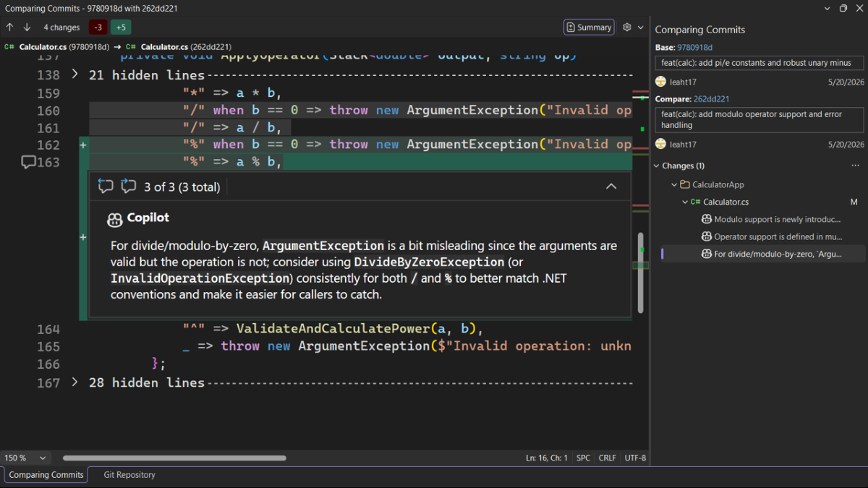Click comment icon on line 163
The width and height of the screenshot is (868, 488).
28,162
